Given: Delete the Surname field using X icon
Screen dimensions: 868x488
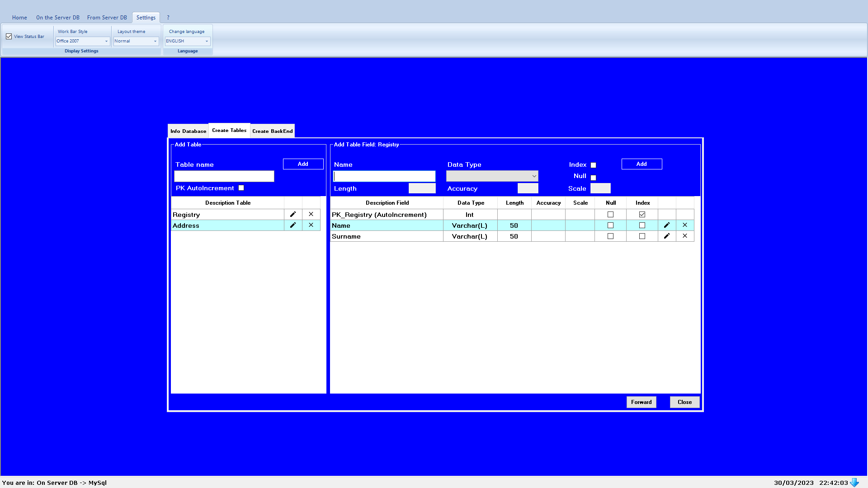Looking at the screenshot, I should (x=685, y=236).
